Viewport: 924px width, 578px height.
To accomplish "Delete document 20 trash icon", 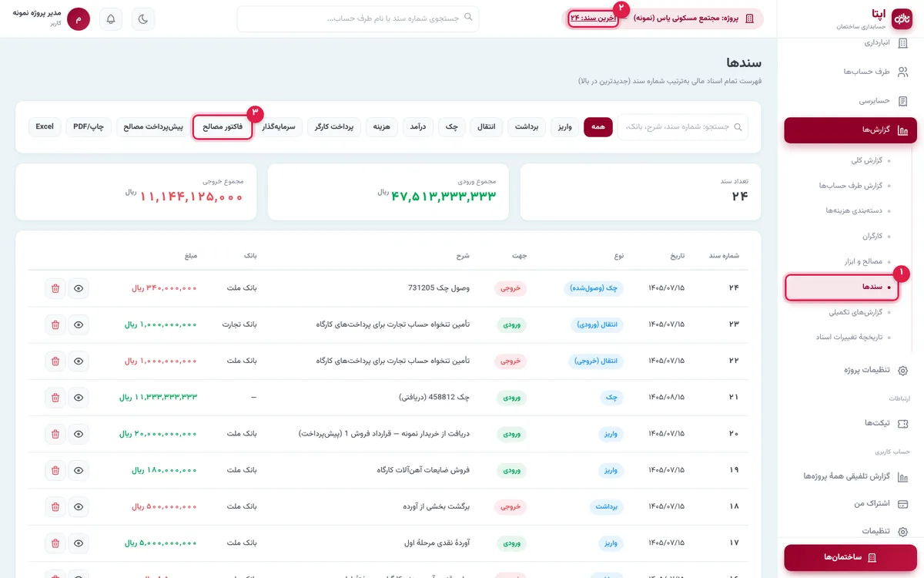I will (x=55, y=433).
